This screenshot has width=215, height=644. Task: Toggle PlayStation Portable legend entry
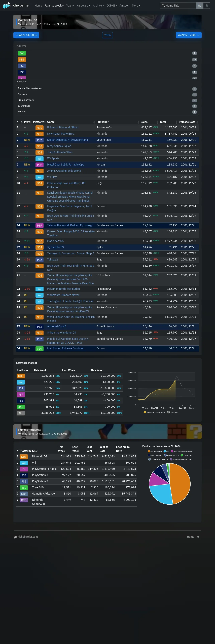182,451
